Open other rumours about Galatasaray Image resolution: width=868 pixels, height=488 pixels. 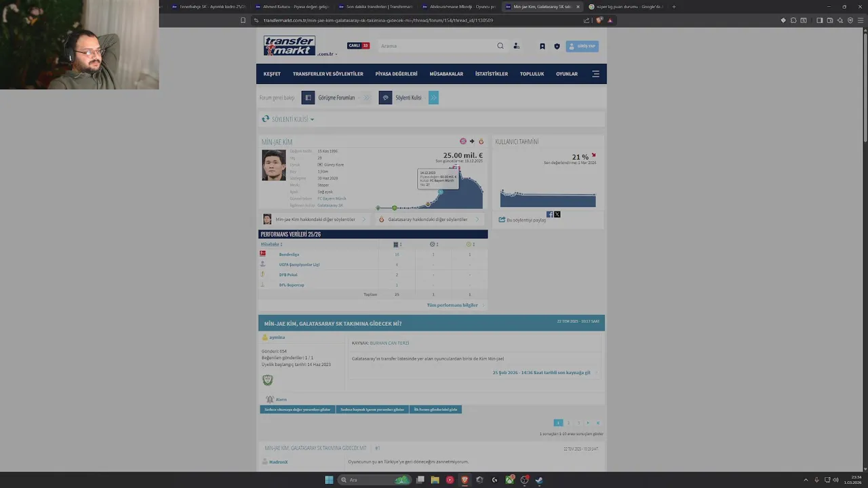click(429, 220)
